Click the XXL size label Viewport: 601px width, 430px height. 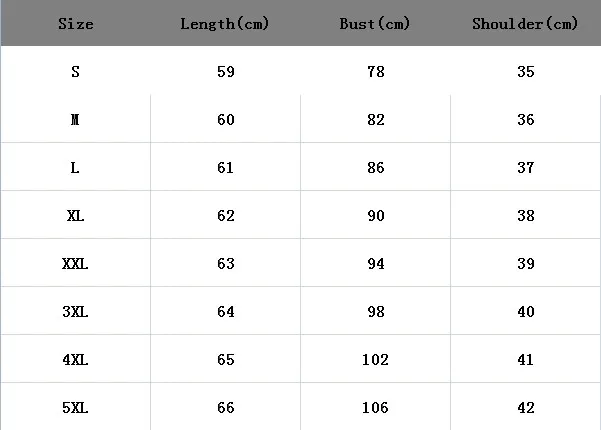(x=75, y=264)
